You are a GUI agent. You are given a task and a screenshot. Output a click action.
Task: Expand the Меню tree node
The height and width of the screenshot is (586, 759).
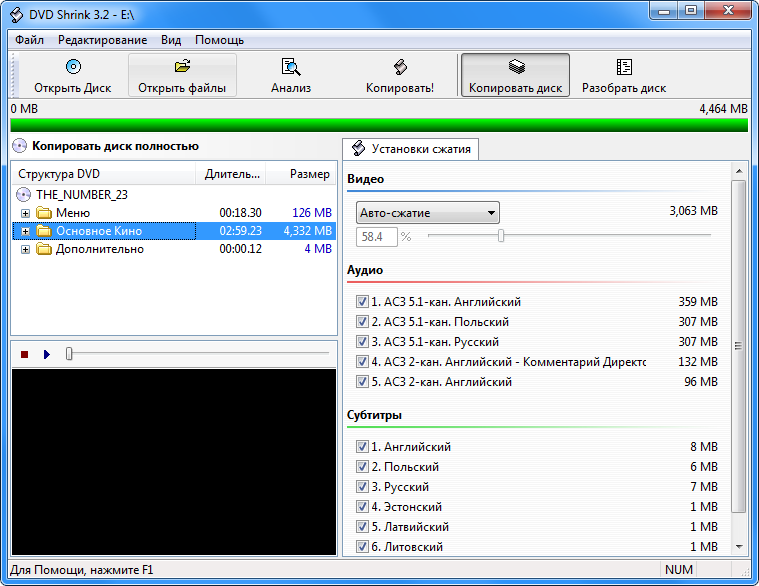click(x=25, y=213)
